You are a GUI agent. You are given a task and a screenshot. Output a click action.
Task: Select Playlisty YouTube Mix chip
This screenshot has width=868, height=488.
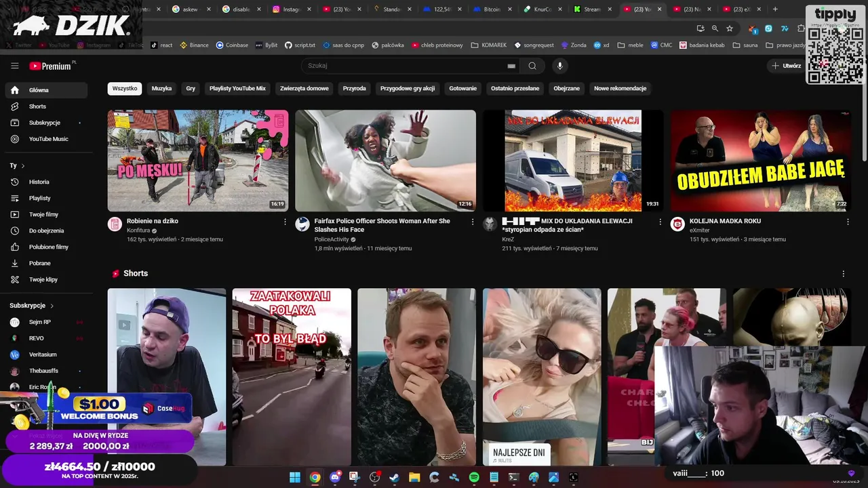[x=237, y=89]
